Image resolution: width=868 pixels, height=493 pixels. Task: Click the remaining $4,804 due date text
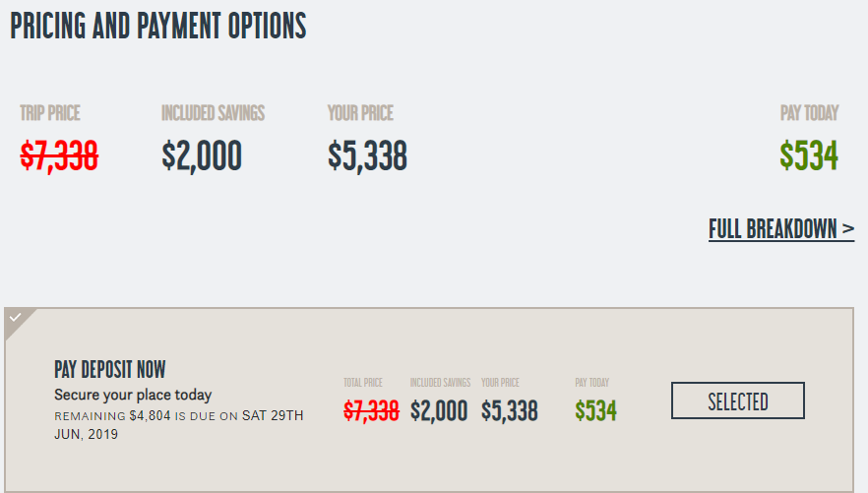point(179,424)
